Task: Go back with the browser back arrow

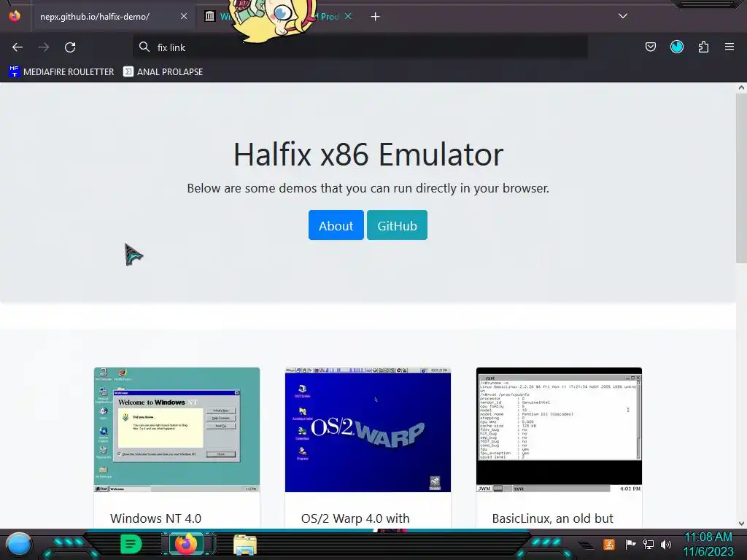Action: click(18, 47)
